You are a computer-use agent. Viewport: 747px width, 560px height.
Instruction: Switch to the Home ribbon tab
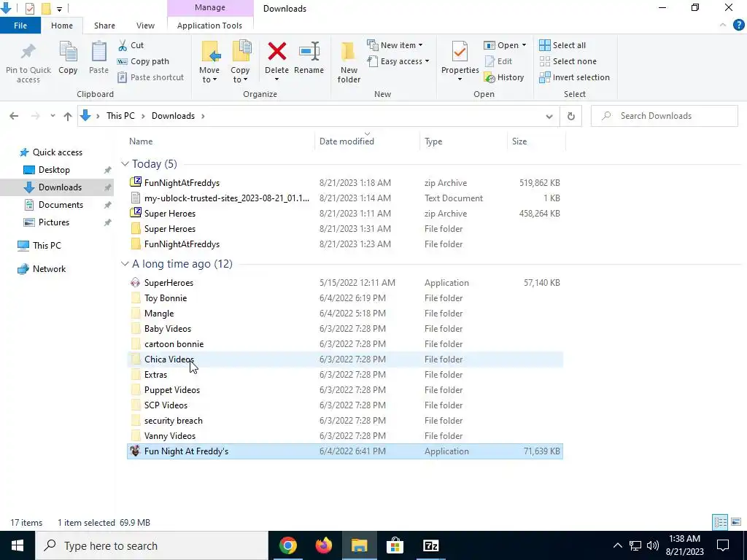coord(62,26)
